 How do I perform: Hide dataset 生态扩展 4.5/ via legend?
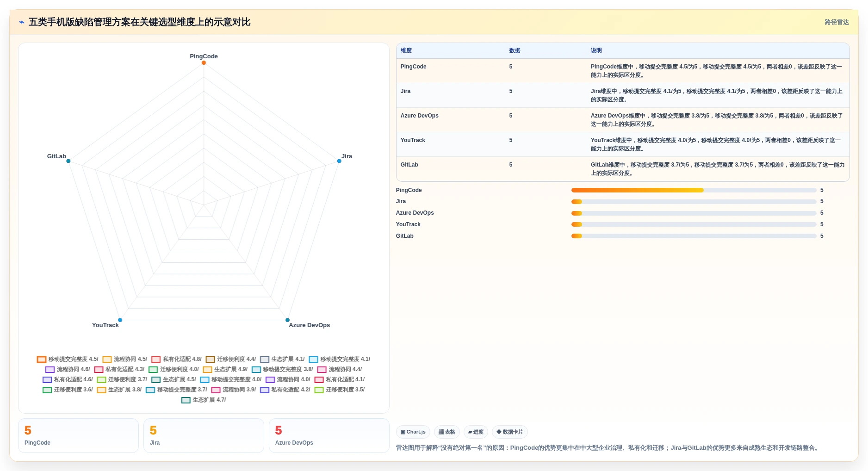pos(174,380)
